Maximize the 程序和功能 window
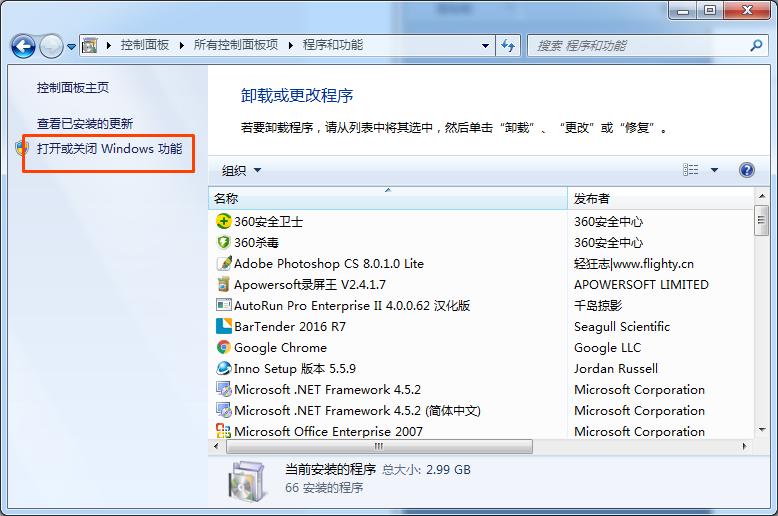This screenshot has height=516, width=778. (710, 10)
